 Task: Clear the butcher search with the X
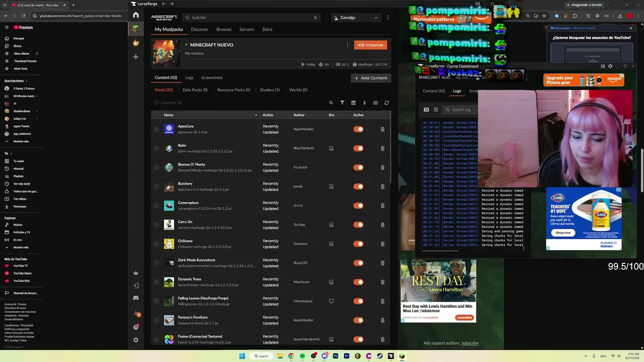(x=315, y=18)
